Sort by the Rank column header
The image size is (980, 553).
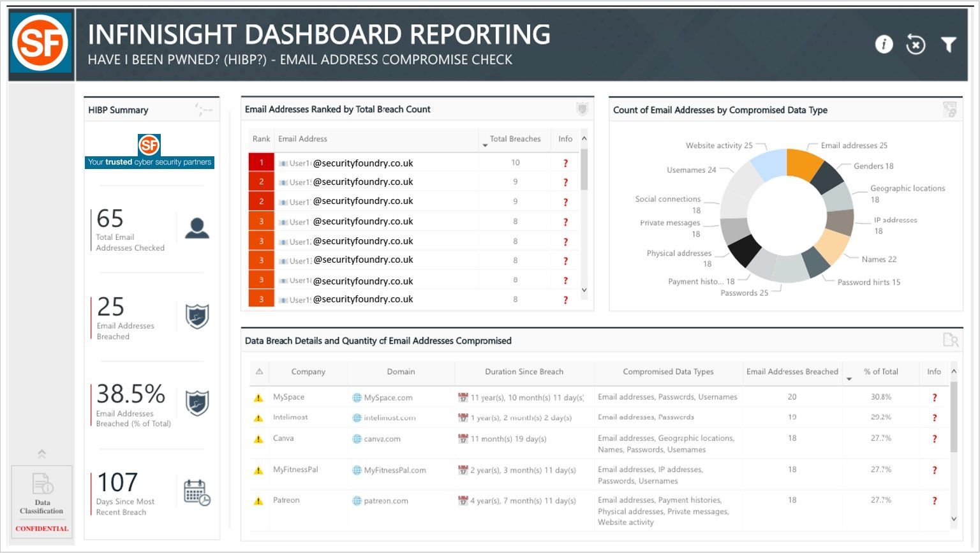261,139
